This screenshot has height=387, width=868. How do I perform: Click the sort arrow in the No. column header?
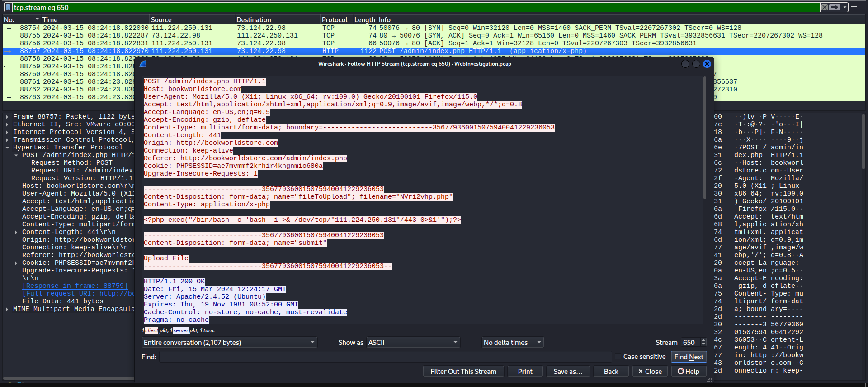[x=37, y=19]
